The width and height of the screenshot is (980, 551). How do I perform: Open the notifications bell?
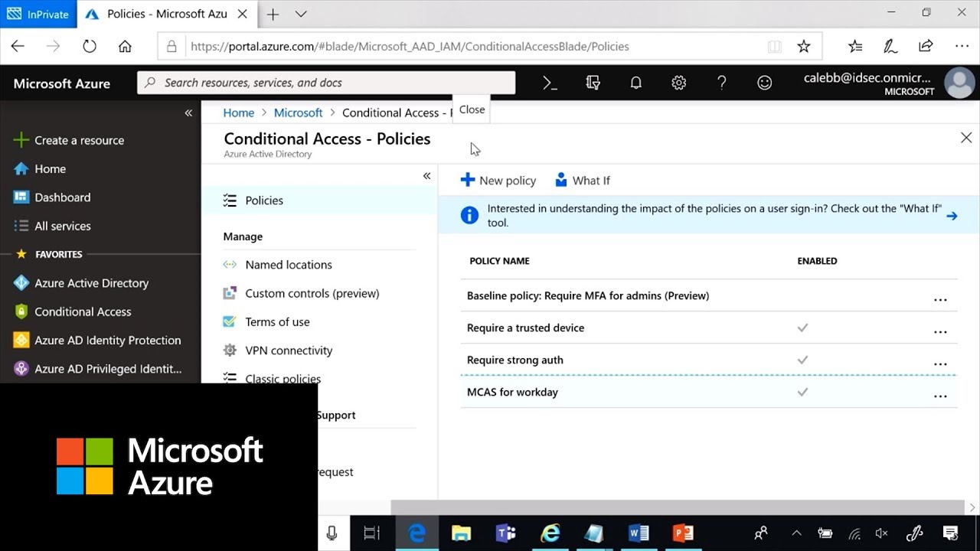635,83
